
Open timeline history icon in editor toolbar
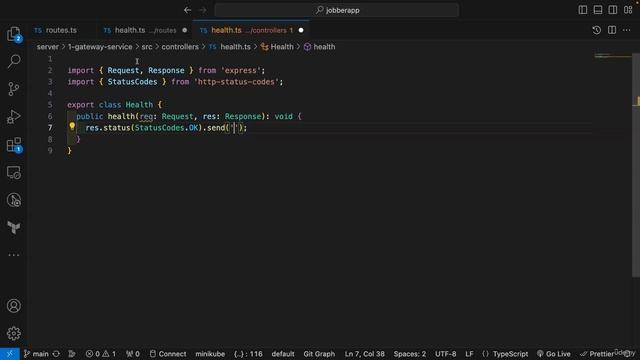pos(596,30)
